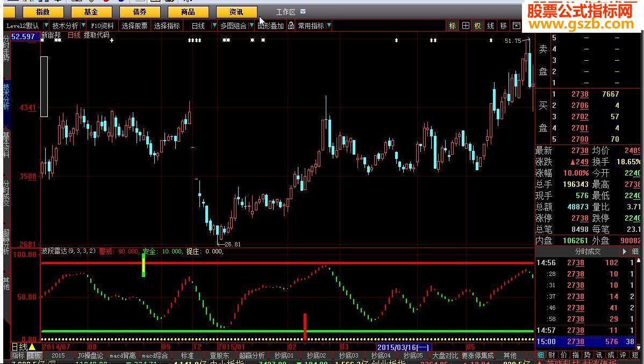Click the window restore icon in toolbar

516,26
